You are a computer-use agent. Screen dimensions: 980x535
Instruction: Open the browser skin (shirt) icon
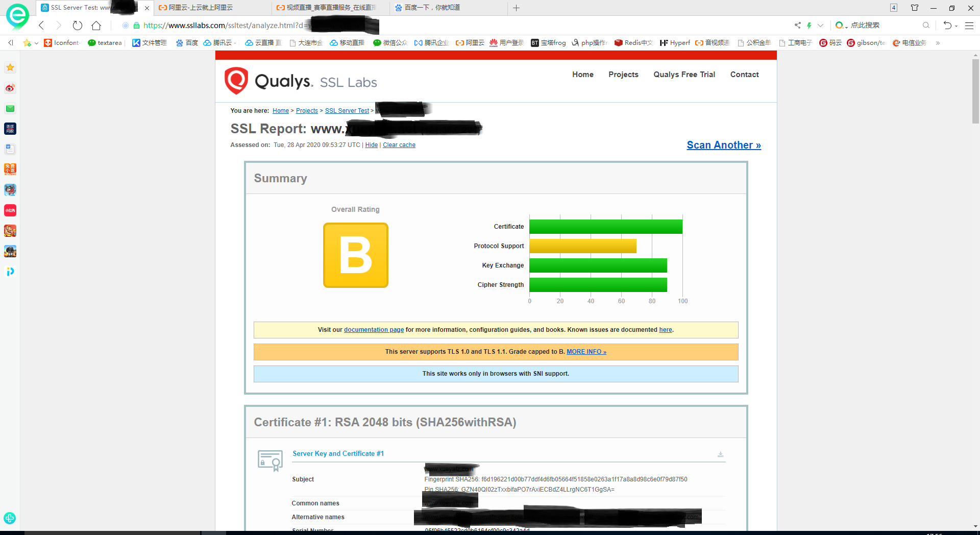(x=915, y=8)
